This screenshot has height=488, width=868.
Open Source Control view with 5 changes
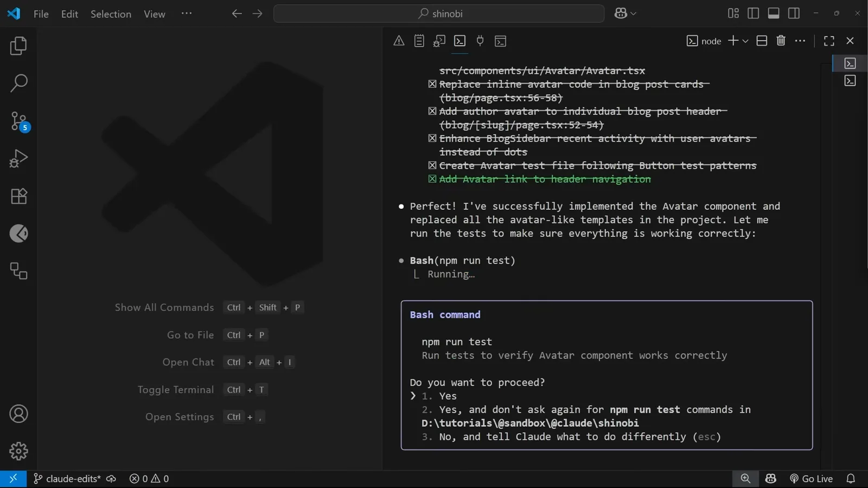click(x=18, y=121)
